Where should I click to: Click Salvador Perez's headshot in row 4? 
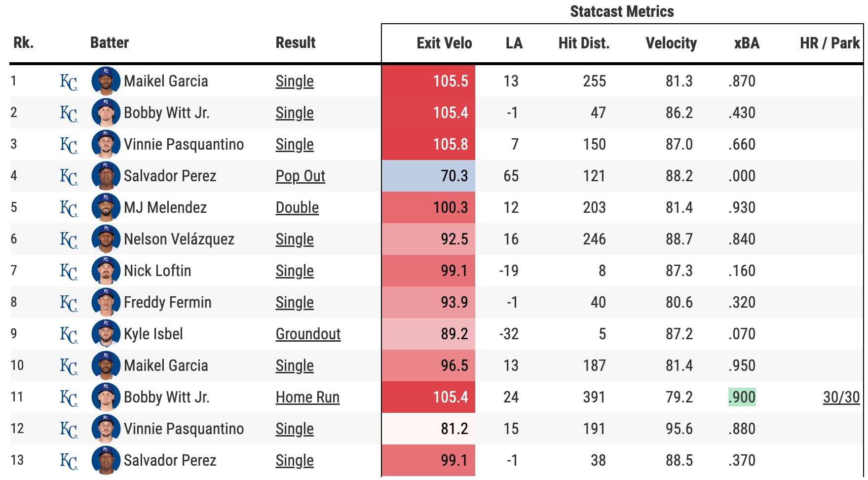point(106,176)
